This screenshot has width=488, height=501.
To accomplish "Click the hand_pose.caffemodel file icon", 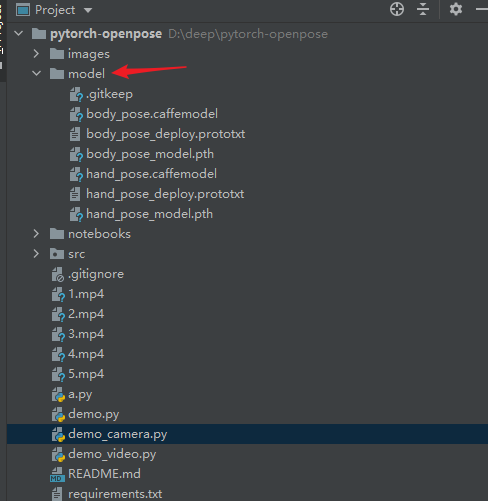I will click(x=76, y=174).
